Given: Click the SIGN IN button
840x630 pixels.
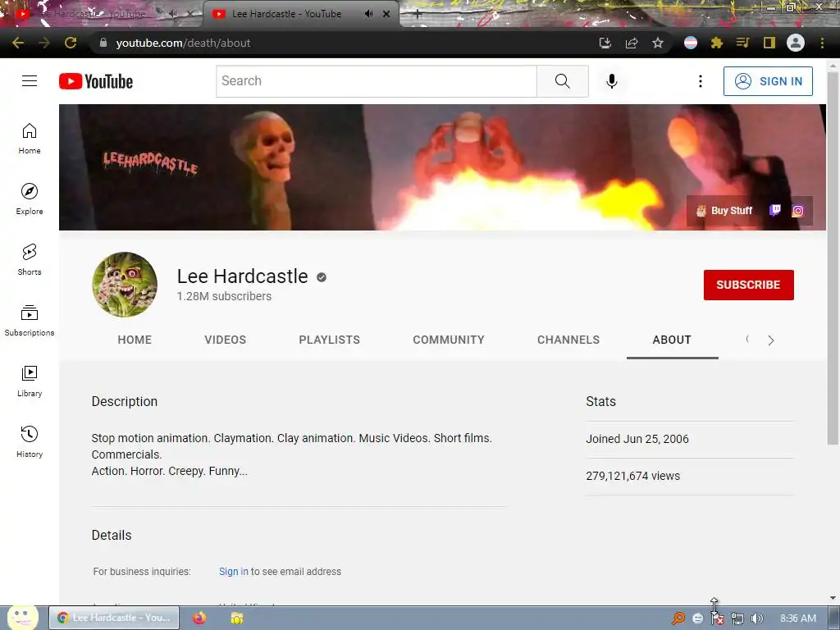Looking at the screenshot, I should pyautogui.click(x=768, y=81).
